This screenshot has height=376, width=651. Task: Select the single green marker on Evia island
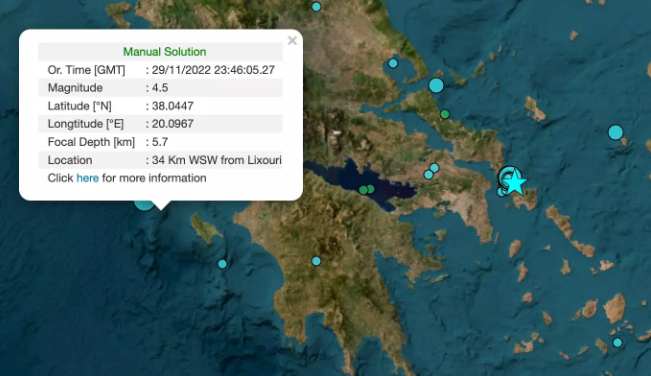pyautogui.click(x=445, y=114)
